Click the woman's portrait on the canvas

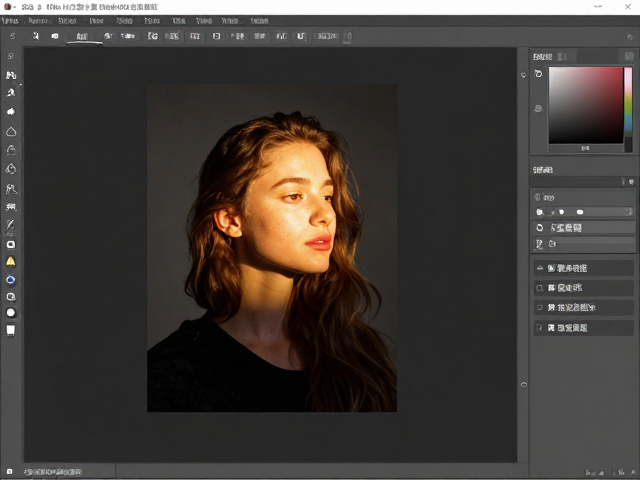coord(272,248)
